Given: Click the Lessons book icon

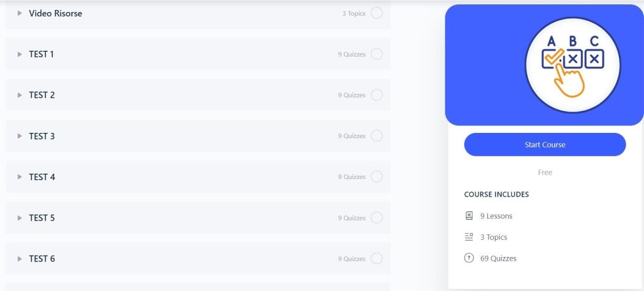Looking at the screenshot, I should coord(469,215).
